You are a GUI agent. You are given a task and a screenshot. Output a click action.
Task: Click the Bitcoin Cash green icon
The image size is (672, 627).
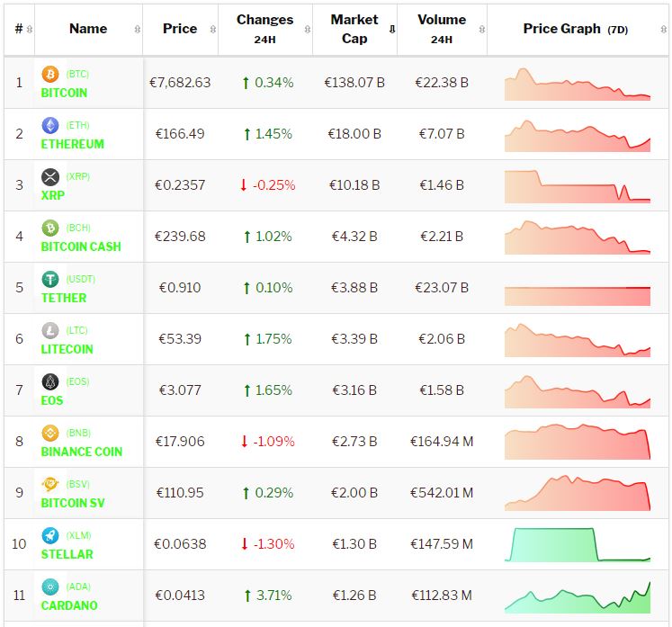(50, 228)
